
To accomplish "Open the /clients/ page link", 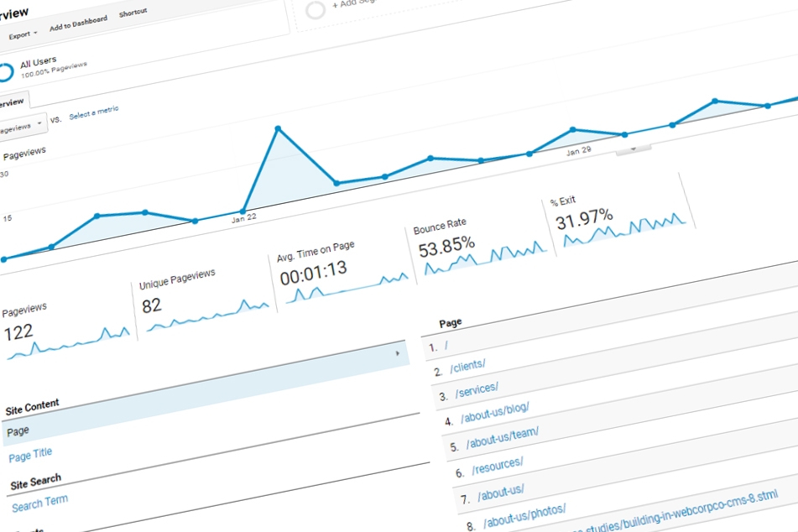I will click(467, 365).
